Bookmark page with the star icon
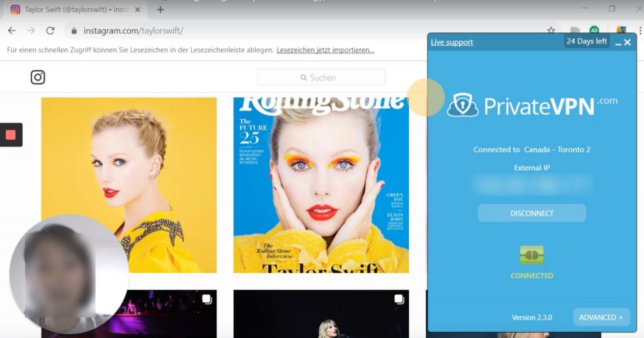The width and height of the screenshot is (644, 338). point(551,30)
